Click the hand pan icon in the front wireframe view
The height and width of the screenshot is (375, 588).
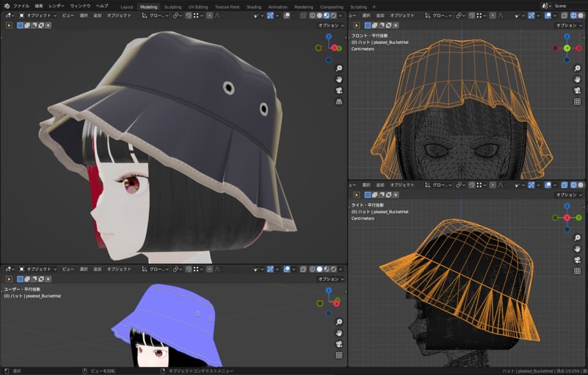click(577, 79)
